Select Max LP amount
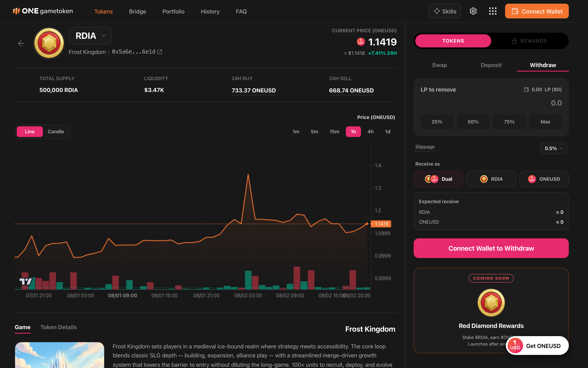Image resolution: width=588 pixels, height=368 pixels. [x=545, y=122]
